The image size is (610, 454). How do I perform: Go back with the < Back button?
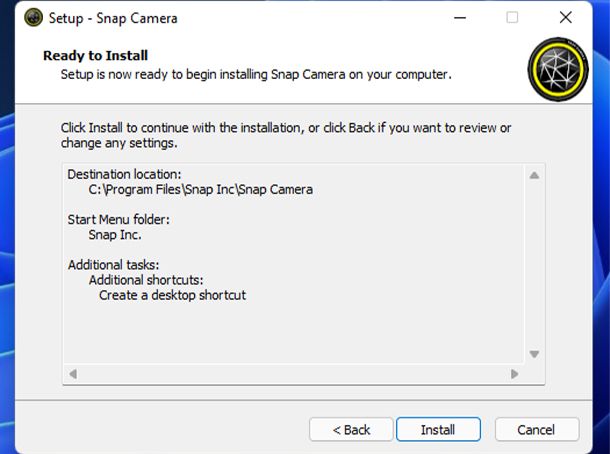[351, 429]
